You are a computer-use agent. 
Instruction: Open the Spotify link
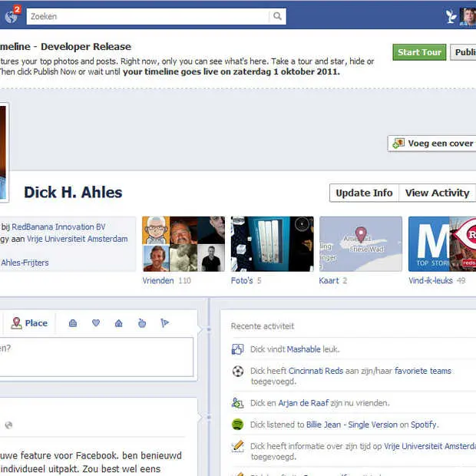[424, 425]
